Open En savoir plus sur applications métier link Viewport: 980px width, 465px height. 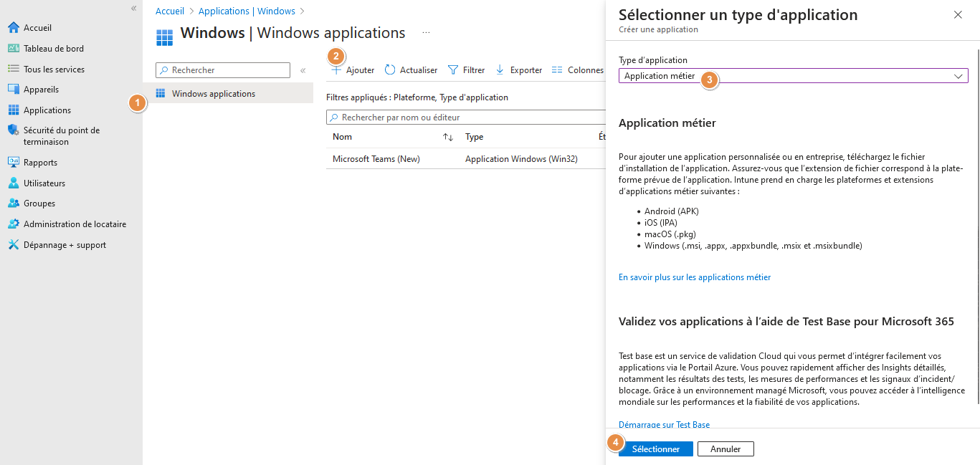(x=694, y=277)
